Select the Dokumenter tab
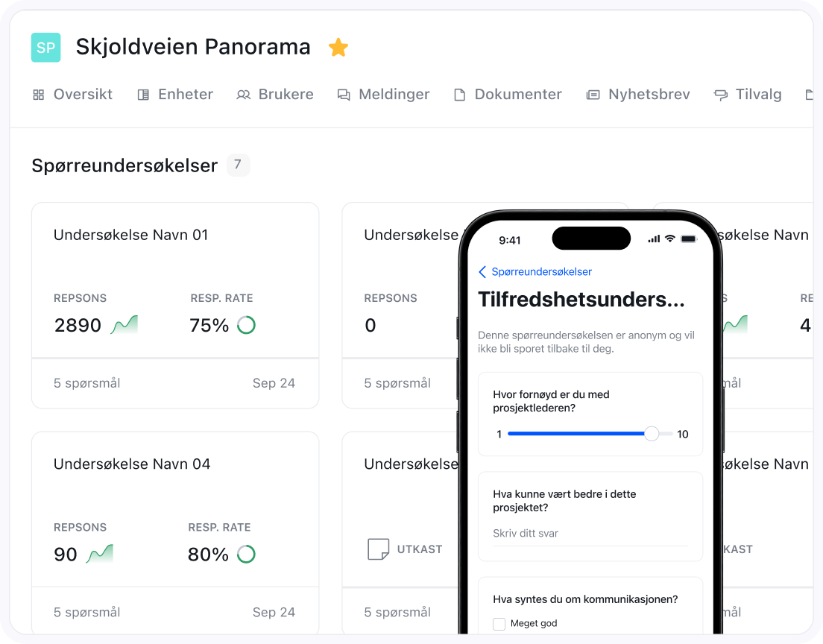 (508, 95)
